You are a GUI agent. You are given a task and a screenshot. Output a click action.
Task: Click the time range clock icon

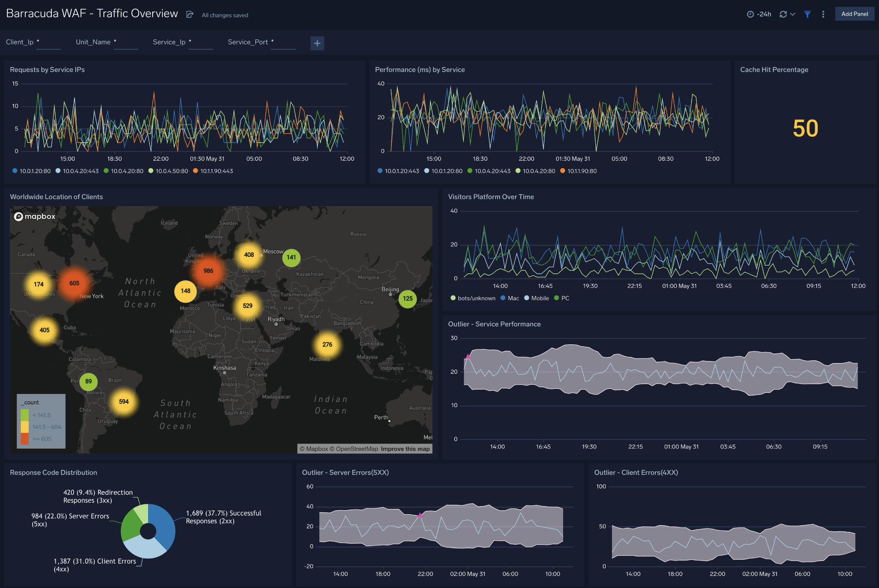tap(751, 14)
